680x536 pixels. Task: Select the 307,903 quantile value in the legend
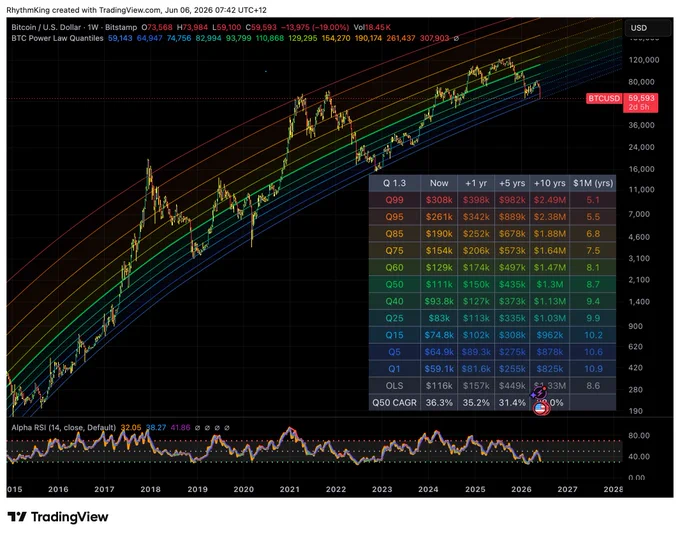(x=434, y=38)
